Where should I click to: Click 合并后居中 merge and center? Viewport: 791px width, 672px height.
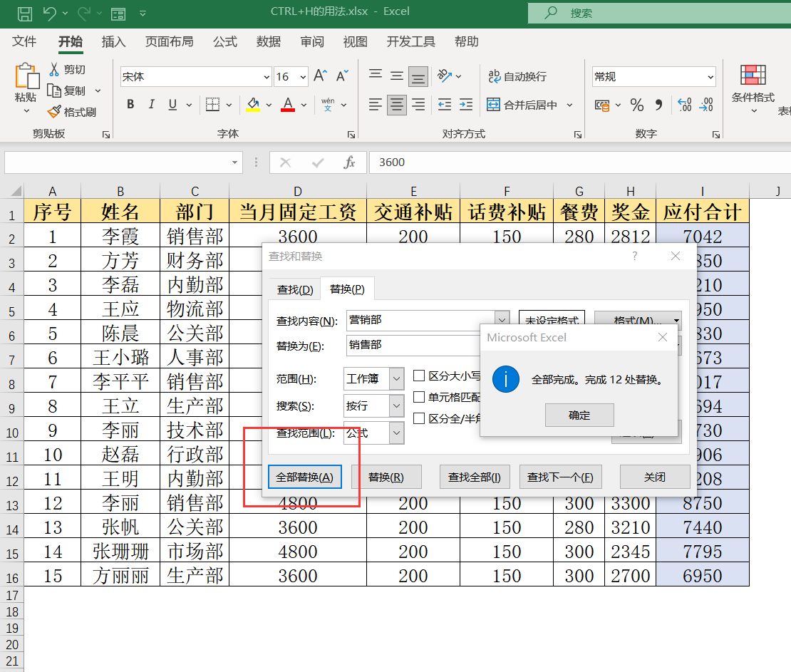click(x=522, y=105)
